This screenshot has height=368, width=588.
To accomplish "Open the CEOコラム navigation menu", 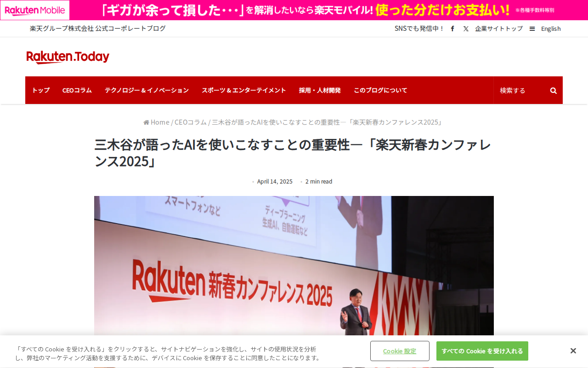I will pyautogui.click(x=77, y=90).
